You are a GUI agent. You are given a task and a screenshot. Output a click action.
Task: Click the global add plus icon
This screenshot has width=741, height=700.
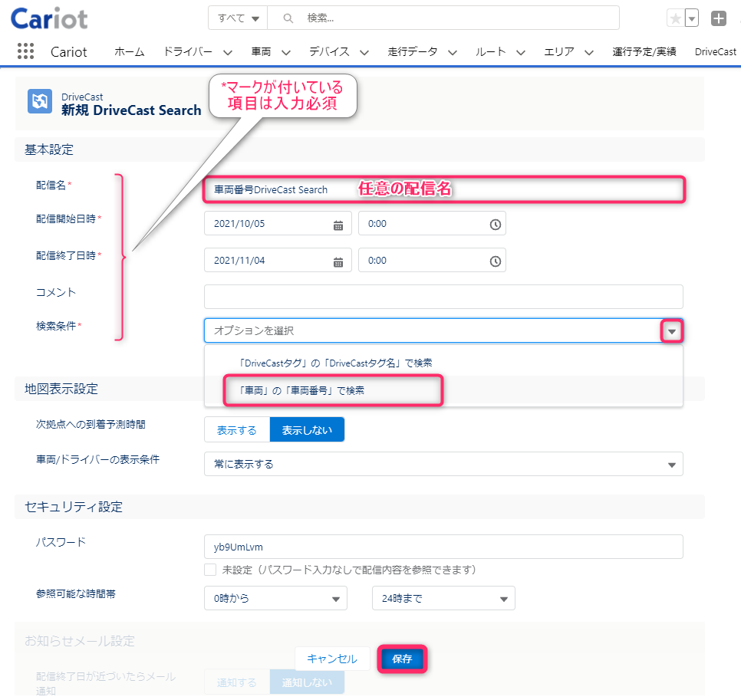point(718,18)
